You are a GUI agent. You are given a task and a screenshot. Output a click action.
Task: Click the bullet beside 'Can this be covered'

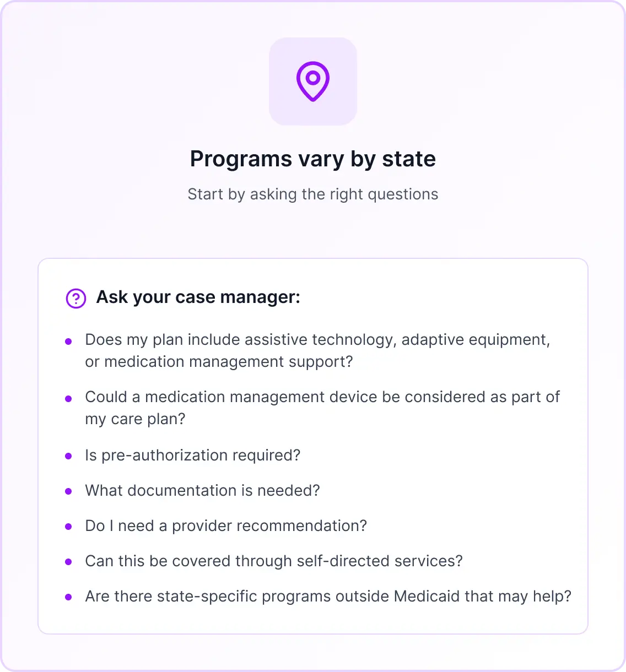[68, 562]
